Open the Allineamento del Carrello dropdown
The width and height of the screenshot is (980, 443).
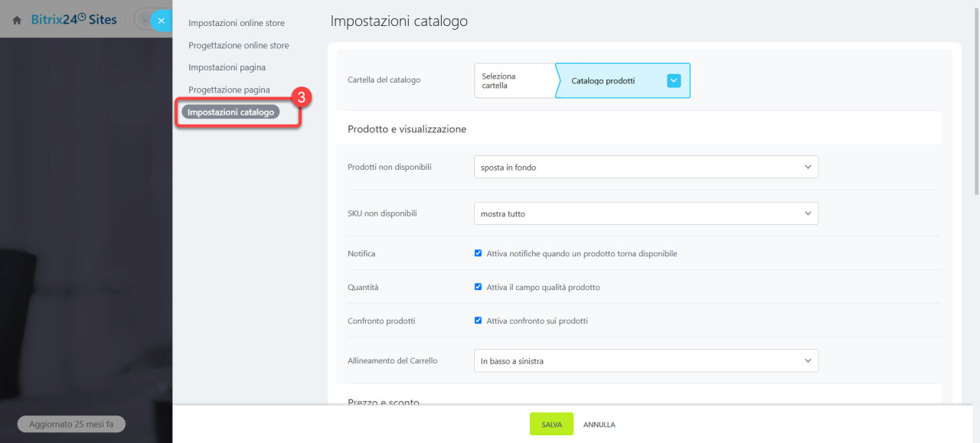646,360
